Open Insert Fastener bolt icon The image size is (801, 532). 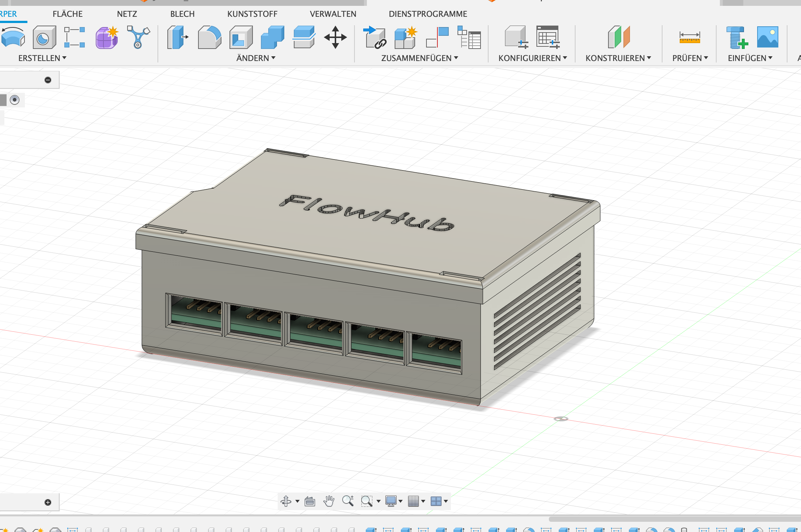pyautogui.click(x=736, y=37)
